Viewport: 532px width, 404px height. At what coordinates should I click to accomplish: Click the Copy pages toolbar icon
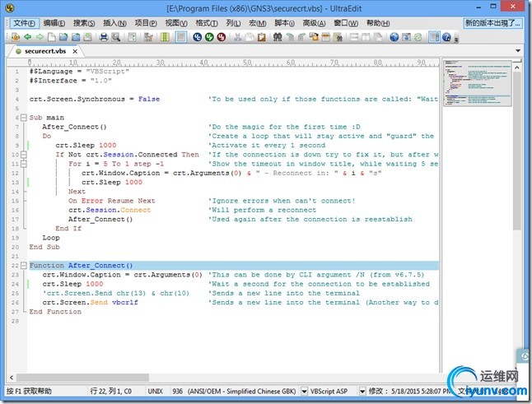click(x=250, y=36)
